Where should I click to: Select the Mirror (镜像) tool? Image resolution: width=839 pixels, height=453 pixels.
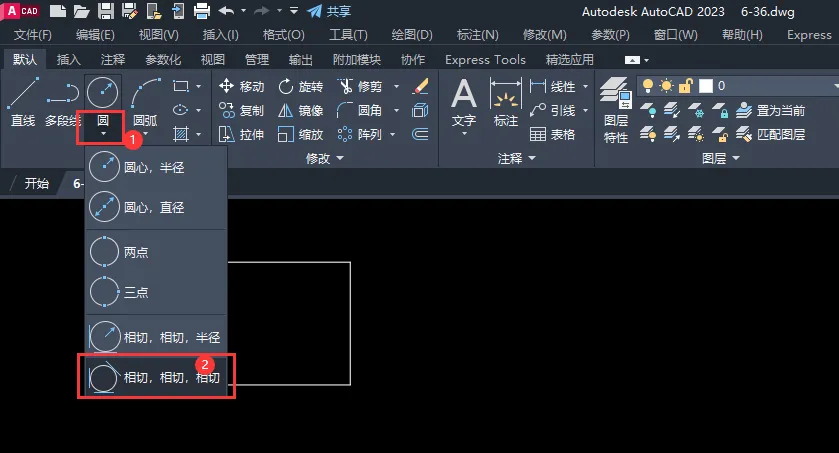coord(301,110)
